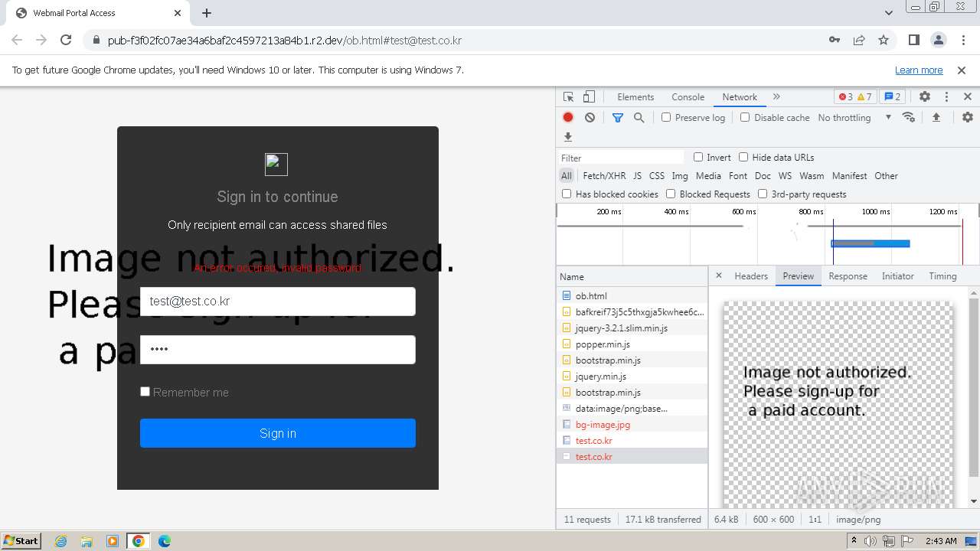Share this page icon
Screen dimensions: 980x551
859,40
